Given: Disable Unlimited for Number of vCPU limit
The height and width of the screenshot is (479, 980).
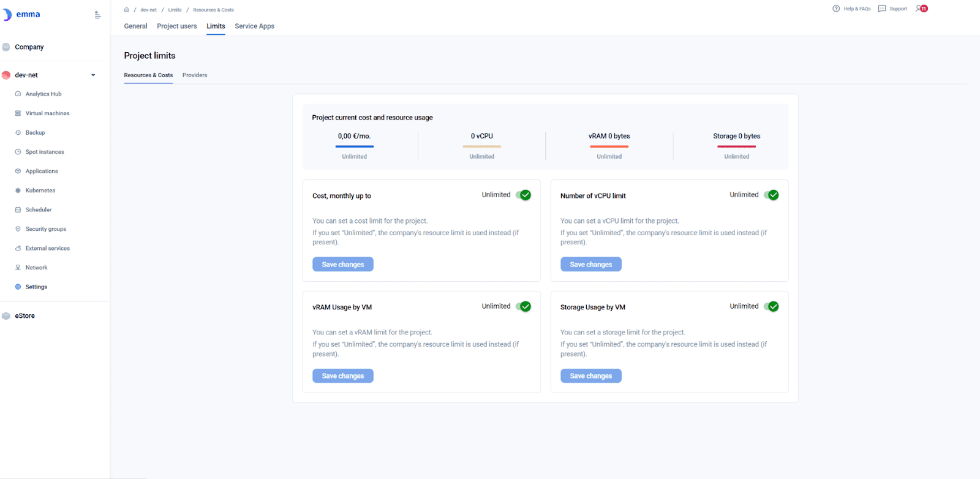Looking at the screenshot, I should pos(771,195).
